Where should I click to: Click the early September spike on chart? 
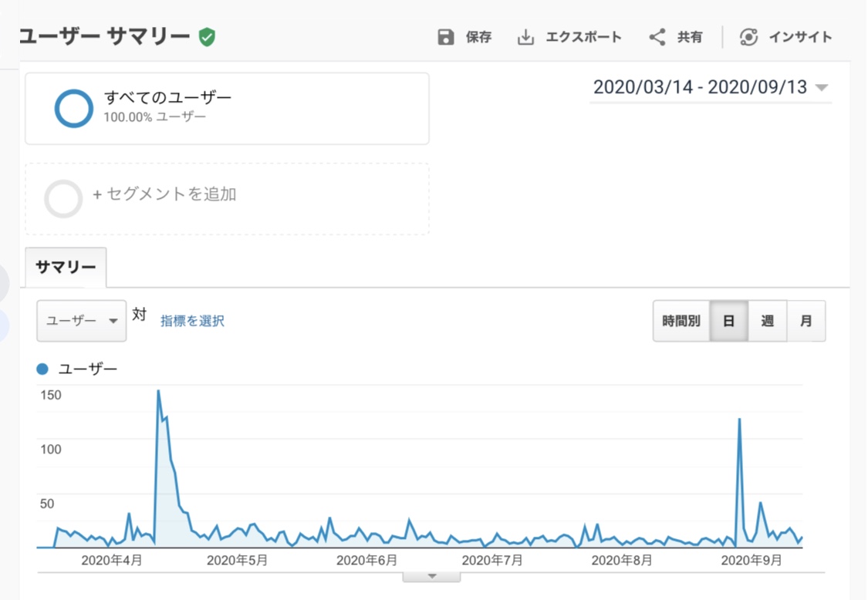(739, 420)
